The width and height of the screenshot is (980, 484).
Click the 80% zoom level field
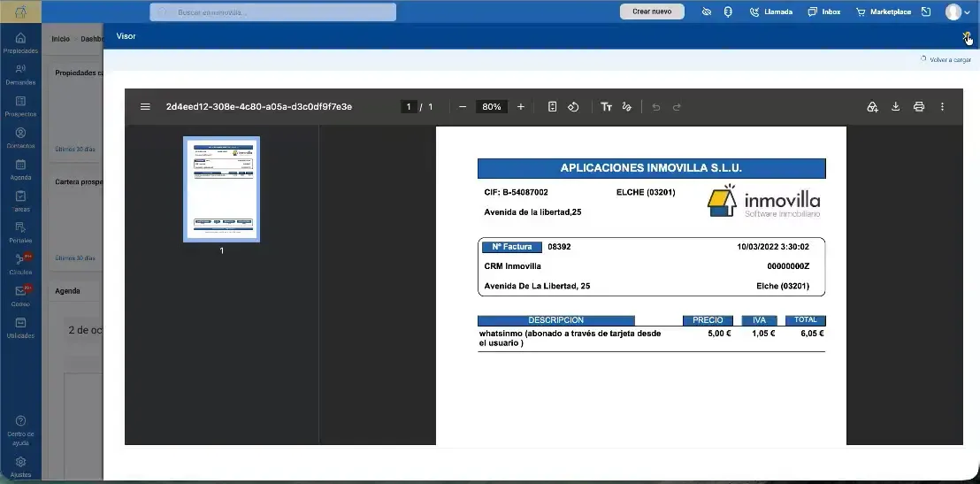[x=491, y=107]
